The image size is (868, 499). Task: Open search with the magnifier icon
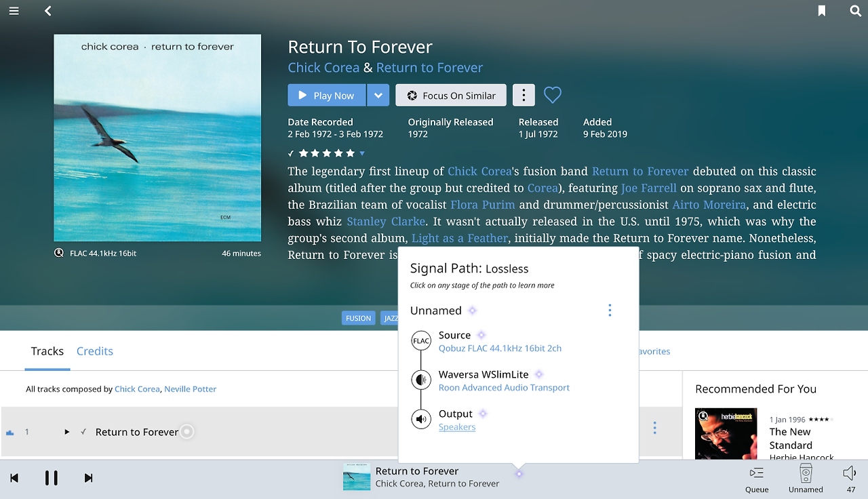(856, 11)
